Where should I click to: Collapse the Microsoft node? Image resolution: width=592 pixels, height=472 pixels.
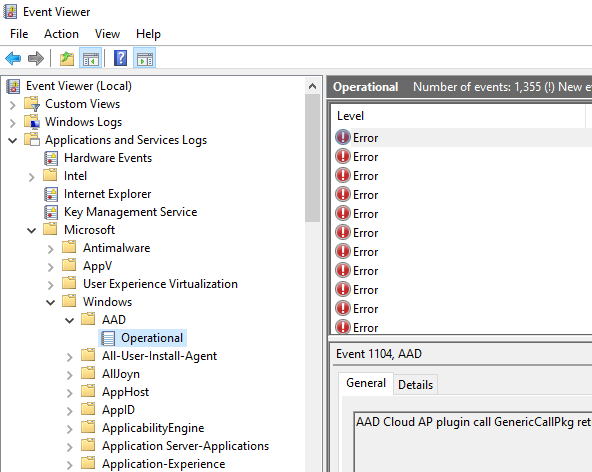click(32, 230)
